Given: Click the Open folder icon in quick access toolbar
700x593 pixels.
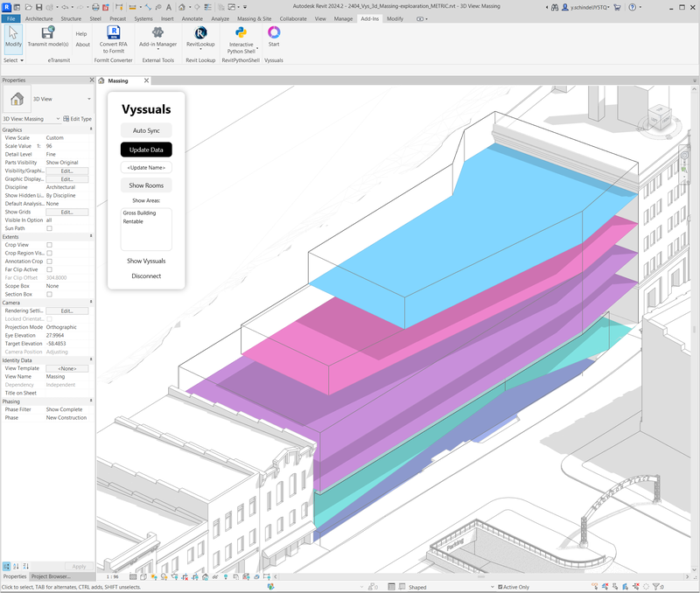Looking at the screenshot, I should point(28,7).
